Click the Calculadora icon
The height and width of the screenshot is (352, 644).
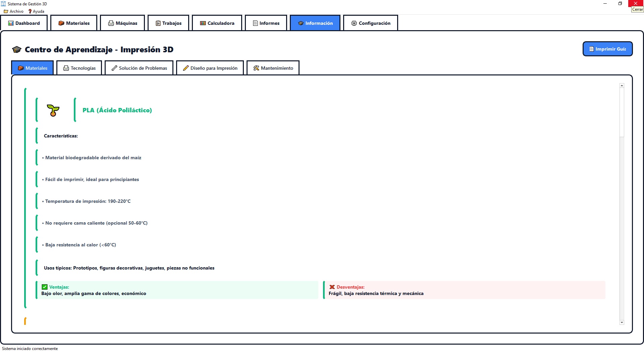(203, 23)
